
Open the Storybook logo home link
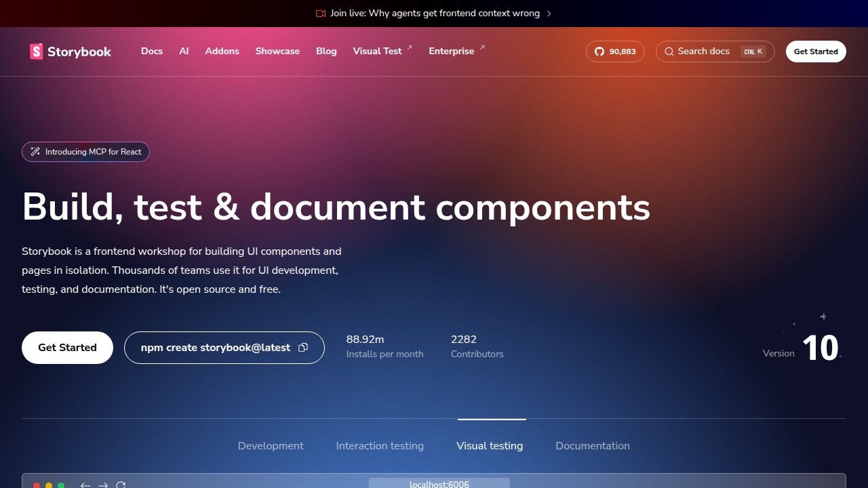click(x=71, y=52)
